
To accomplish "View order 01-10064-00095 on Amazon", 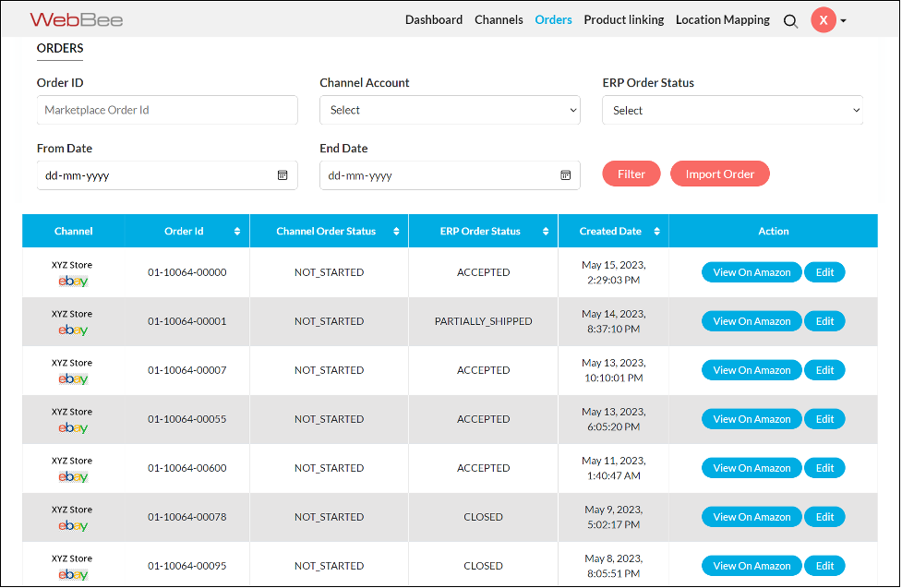I will pyautogui.click(x=752, y=566).
